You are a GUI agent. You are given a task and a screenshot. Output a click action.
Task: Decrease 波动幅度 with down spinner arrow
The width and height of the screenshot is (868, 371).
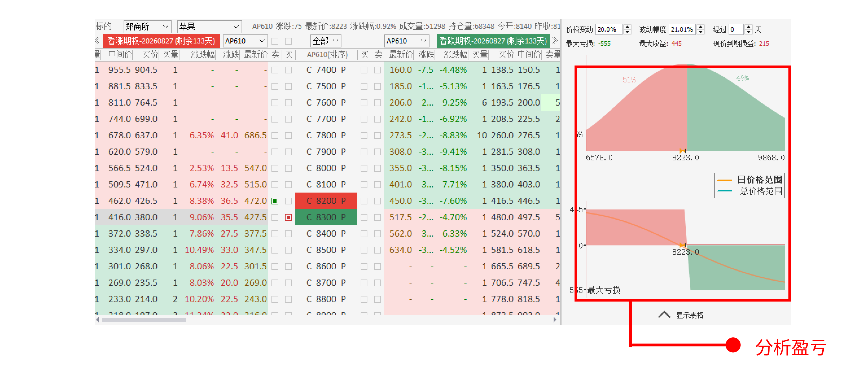(x=701, y=32)
